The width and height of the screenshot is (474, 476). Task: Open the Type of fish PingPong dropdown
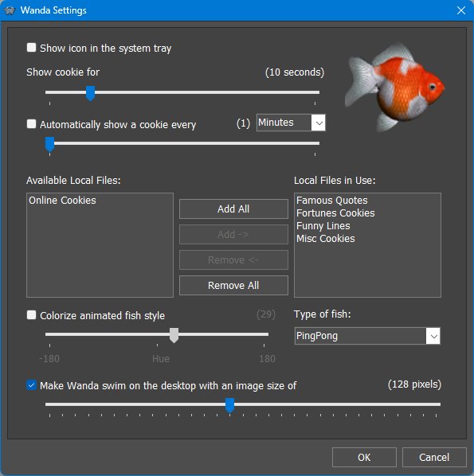367,336
